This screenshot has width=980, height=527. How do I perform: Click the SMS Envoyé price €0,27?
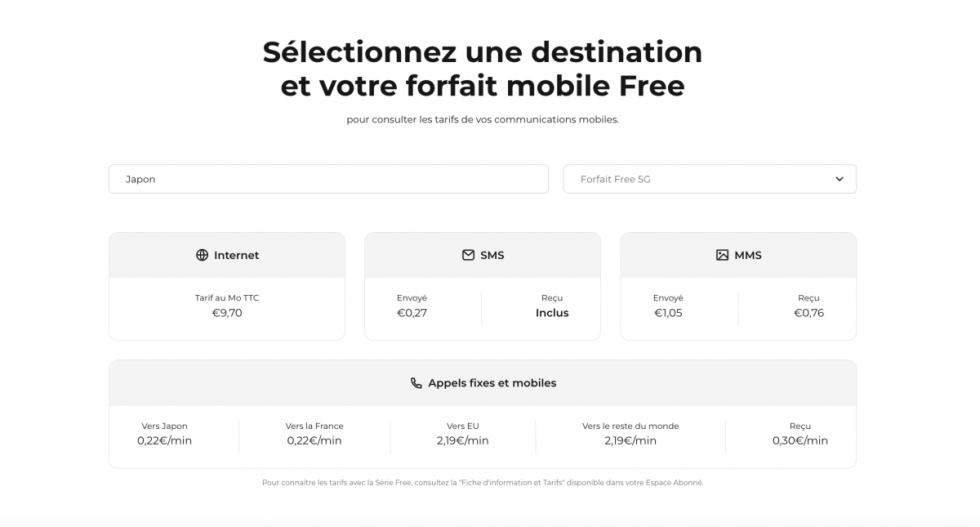click(412, 313)
